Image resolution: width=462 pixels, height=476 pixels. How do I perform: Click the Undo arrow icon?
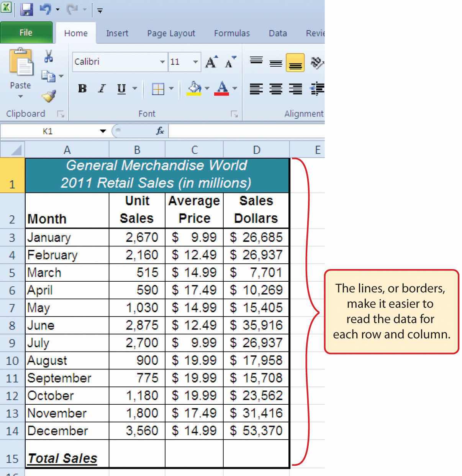45,9
